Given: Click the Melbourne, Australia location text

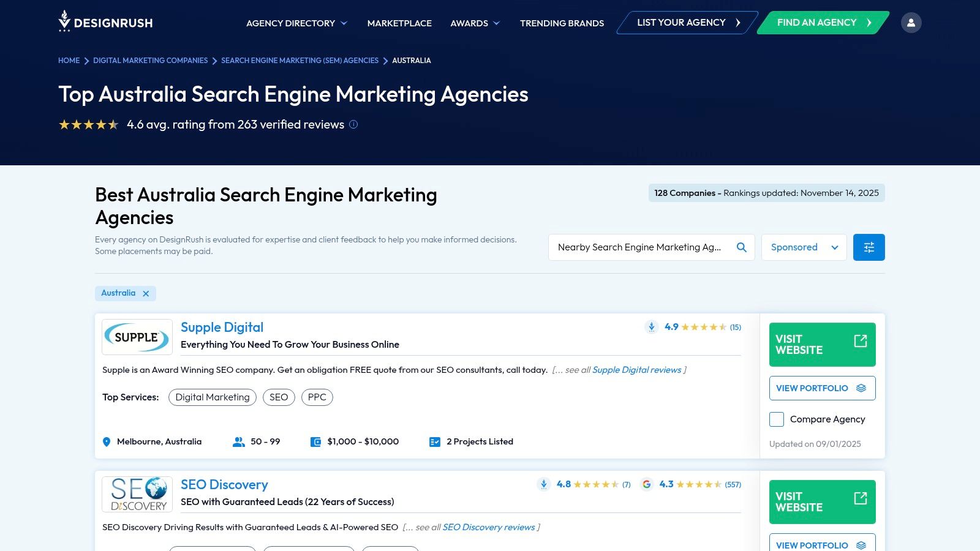Looking at the screenshot, I should tap(159, 442).
